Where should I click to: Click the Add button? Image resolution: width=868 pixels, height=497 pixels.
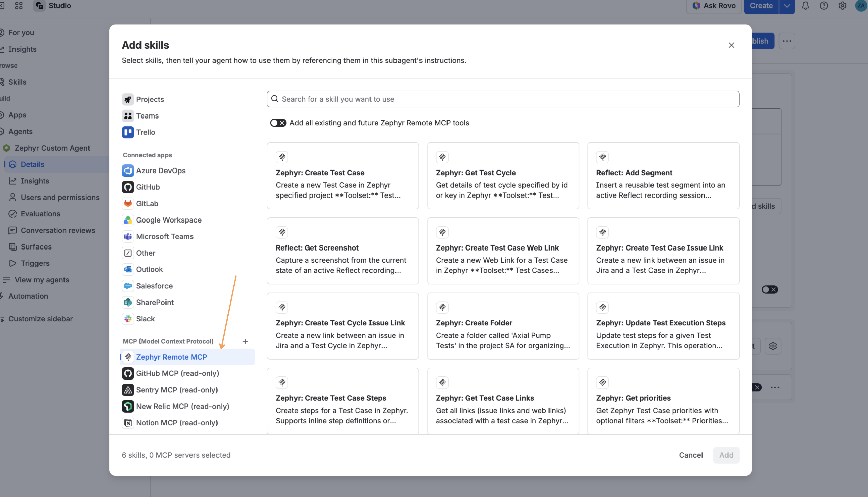coord(726,455)
